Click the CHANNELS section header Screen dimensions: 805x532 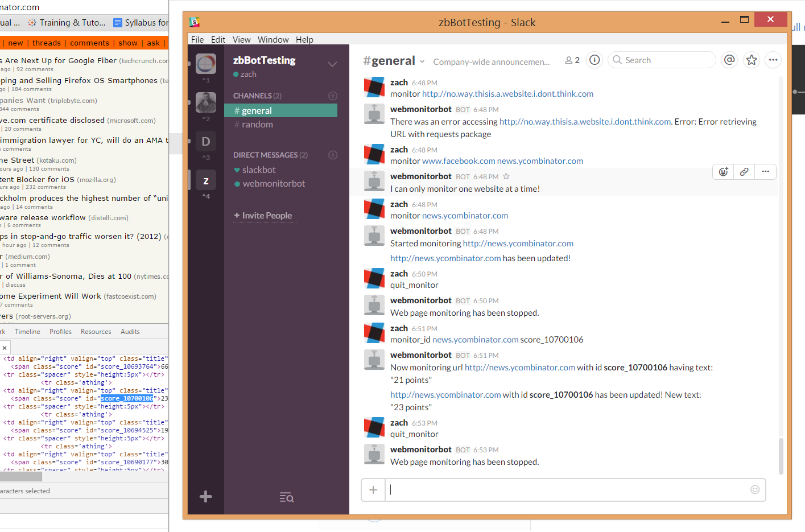point(257,96)
